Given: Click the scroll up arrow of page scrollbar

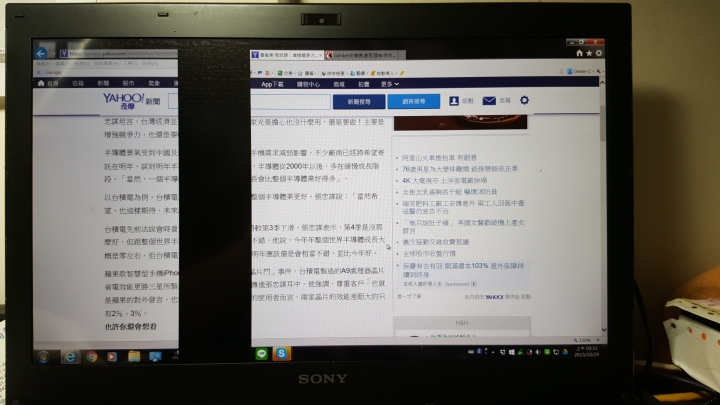Looking at the screenshot, I should point(602,82).
